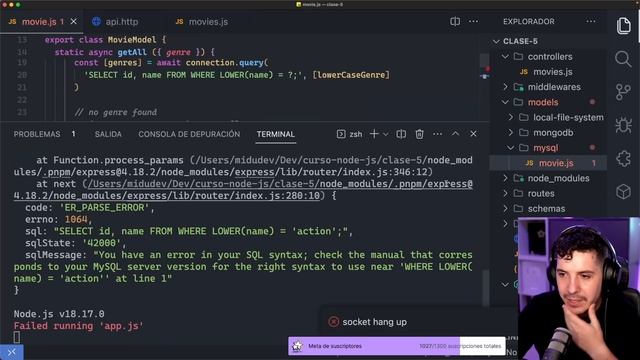Click MovieModel class name in editor

(132, 40)
